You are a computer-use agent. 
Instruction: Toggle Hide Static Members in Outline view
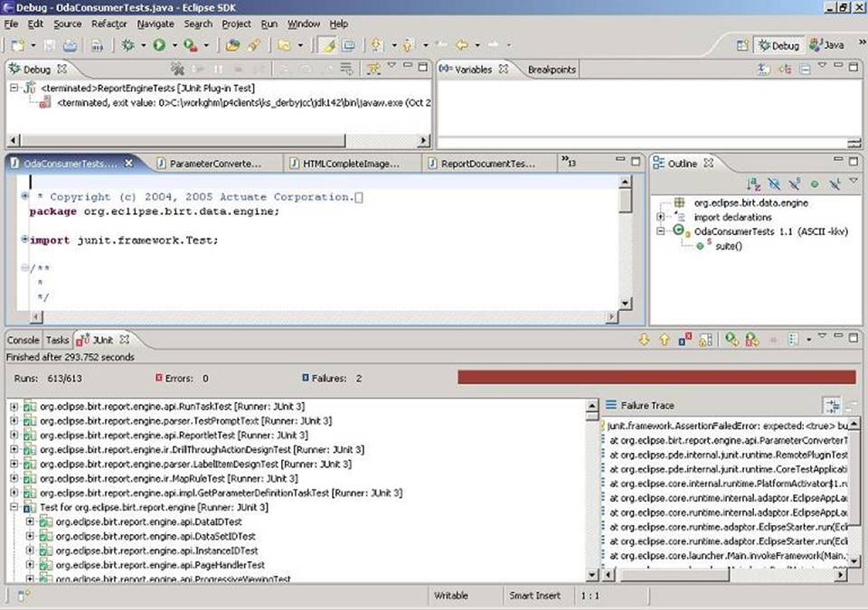795,183
